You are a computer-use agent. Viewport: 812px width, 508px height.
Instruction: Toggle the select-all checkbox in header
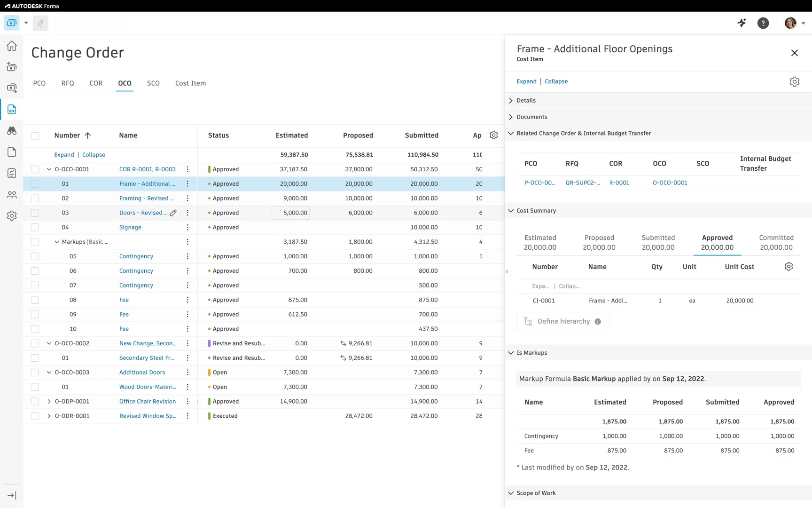click(x=35, y=136)
